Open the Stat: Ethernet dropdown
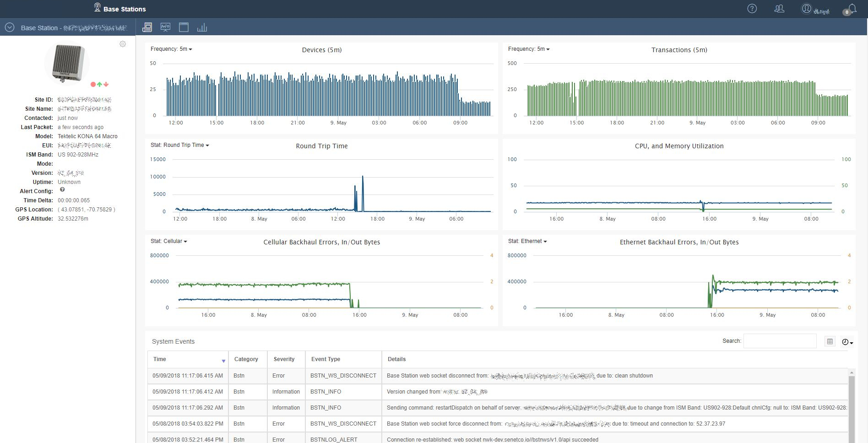This screenshot has height=443, width=868. pyautogui.click(x=527, y=241)
